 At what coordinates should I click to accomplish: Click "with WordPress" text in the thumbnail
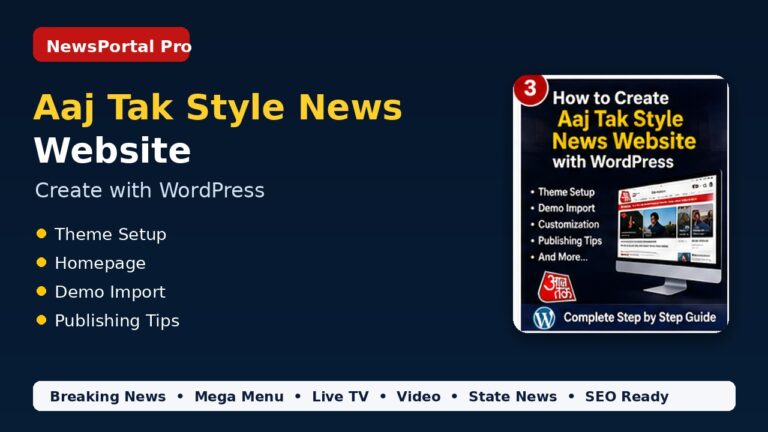click(x=613, y=162)
